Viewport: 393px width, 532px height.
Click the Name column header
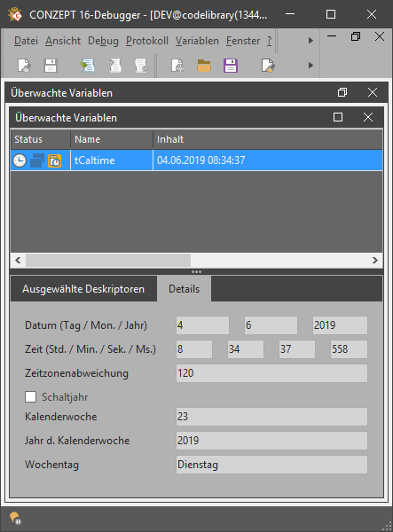pyautogui.click(x=112, y=139)
